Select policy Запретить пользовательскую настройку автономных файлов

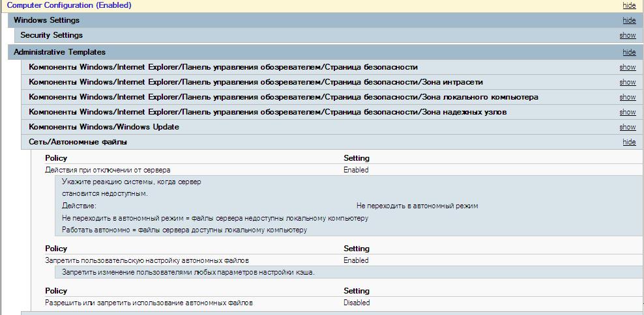[147, 260]
